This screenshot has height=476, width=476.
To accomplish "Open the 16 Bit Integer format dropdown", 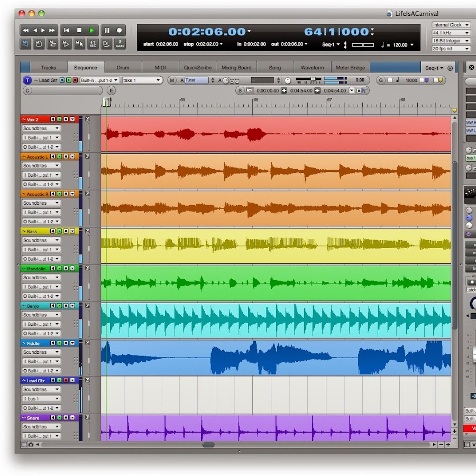I will tap(451, 41).
